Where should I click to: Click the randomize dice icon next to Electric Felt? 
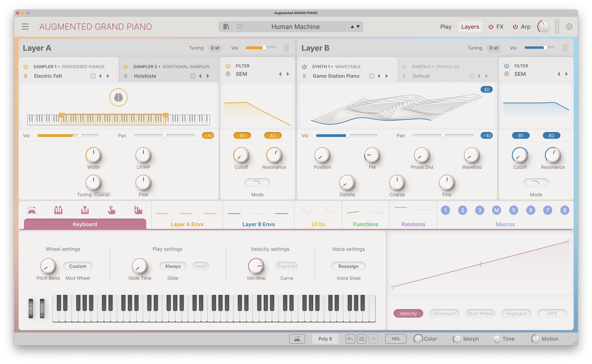tap(93, 76)
